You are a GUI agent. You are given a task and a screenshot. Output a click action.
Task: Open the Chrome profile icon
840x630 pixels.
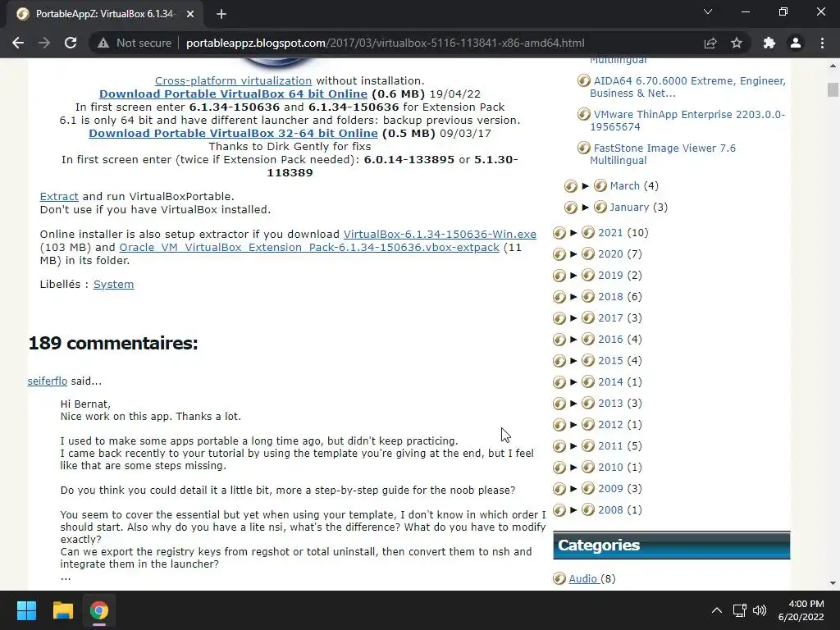click(x=796, y=43)
